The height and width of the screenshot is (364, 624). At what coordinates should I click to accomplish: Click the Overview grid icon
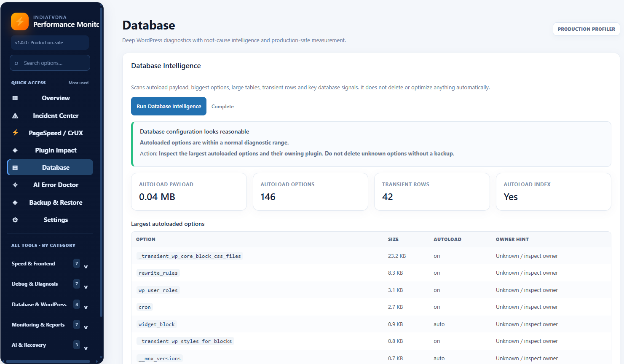coord(15,98)
